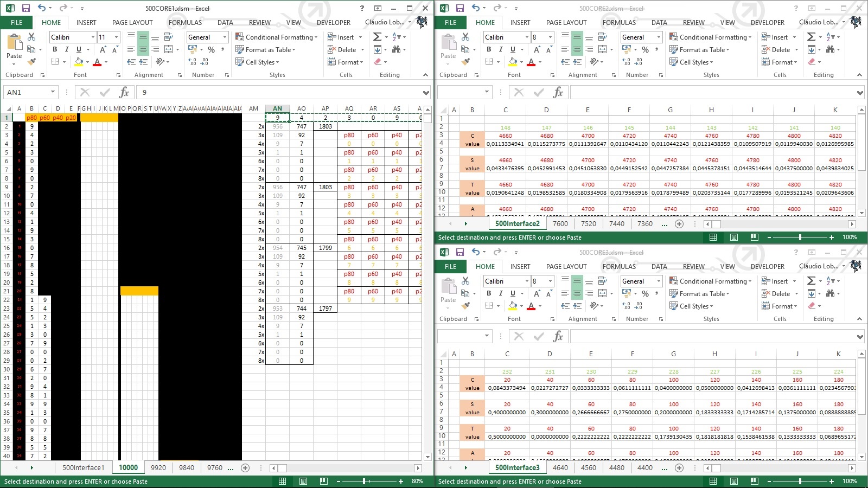This screenshot has width=868, height=488.
Task: Open DEVELOPER tab in 500CORE3 window
Action: 768,267
